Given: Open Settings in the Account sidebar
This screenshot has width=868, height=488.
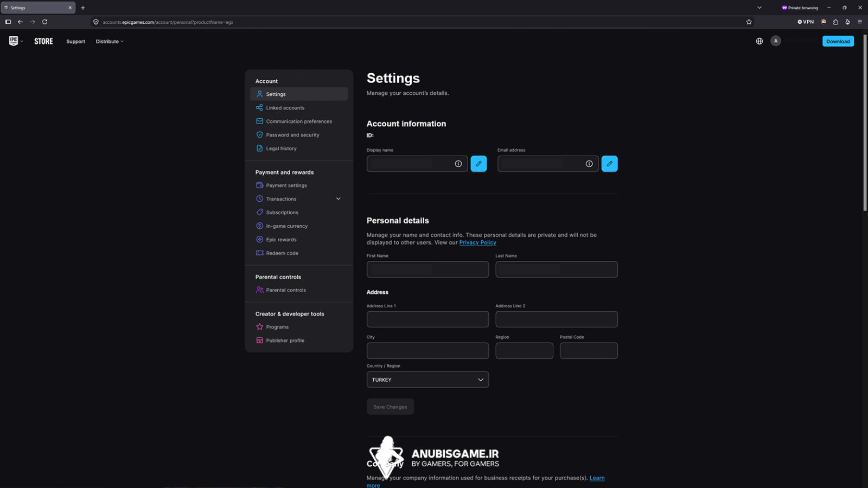Looking at the screenshot, I should (299, 94).
